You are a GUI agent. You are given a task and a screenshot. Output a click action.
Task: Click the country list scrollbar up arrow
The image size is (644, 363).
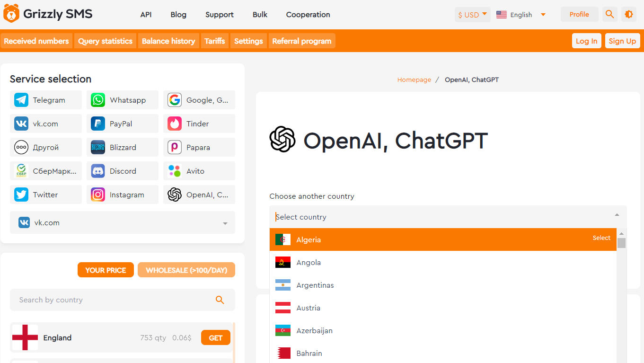pyautogui.click(x=621, y=233)
